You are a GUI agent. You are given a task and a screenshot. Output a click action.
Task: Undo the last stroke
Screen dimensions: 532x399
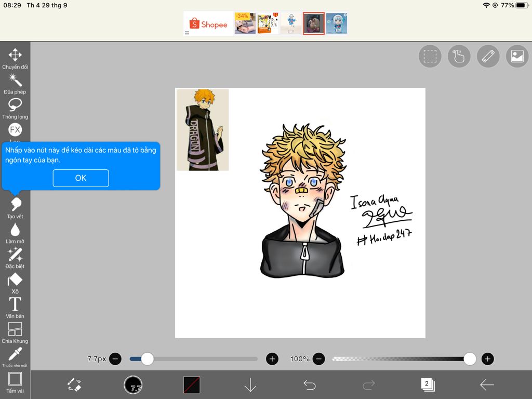pos(310,385)
